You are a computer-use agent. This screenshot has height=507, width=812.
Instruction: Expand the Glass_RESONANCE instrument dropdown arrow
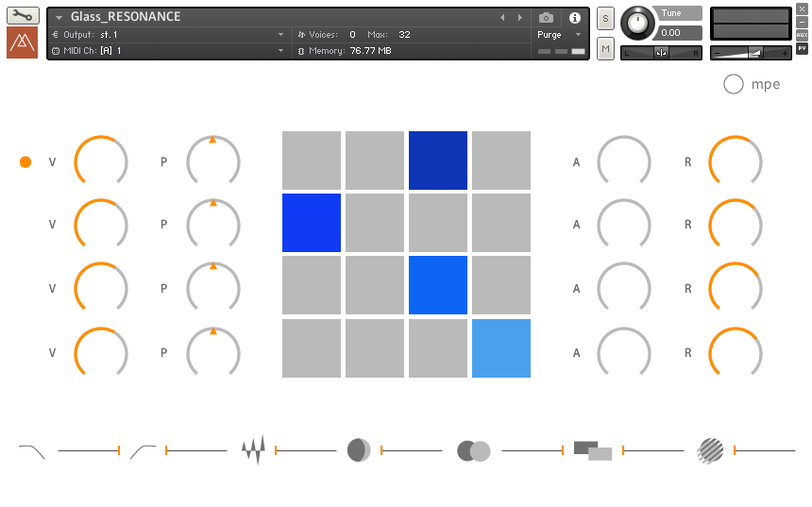coord(59,18)
